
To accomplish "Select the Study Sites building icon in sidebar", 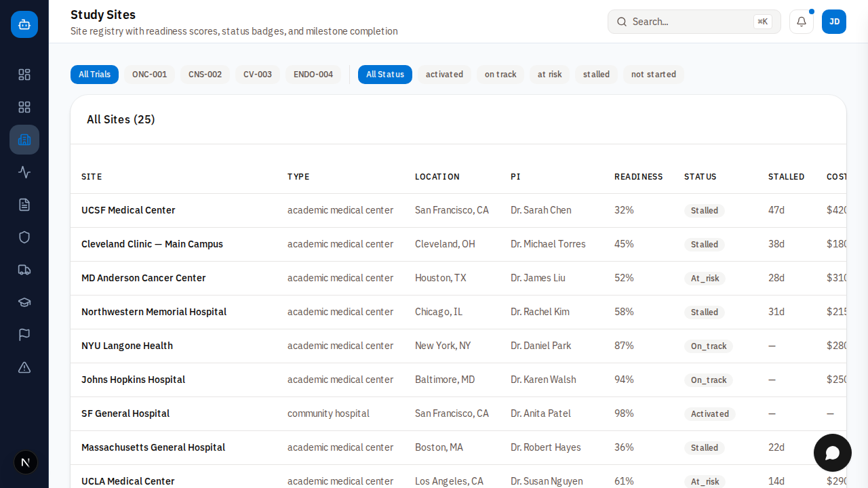I will pos(24,140).
